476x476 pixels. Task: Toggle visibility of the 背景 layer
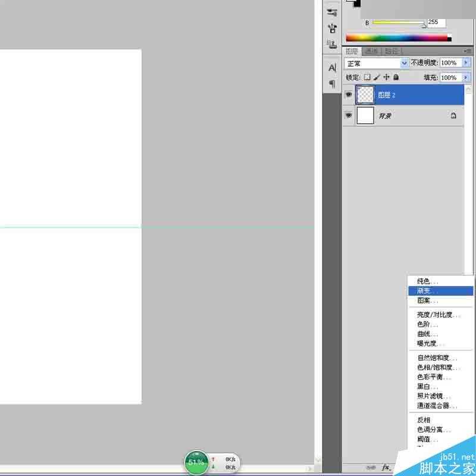tap(349, 115)
